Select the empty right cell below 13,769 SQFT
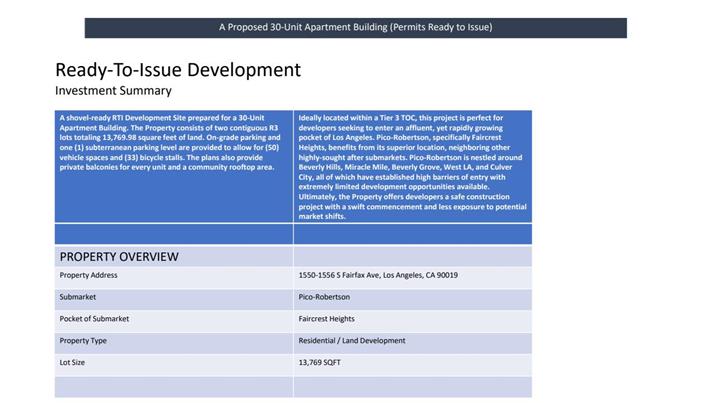Screen dimensions: 717x403 point(412,386)
